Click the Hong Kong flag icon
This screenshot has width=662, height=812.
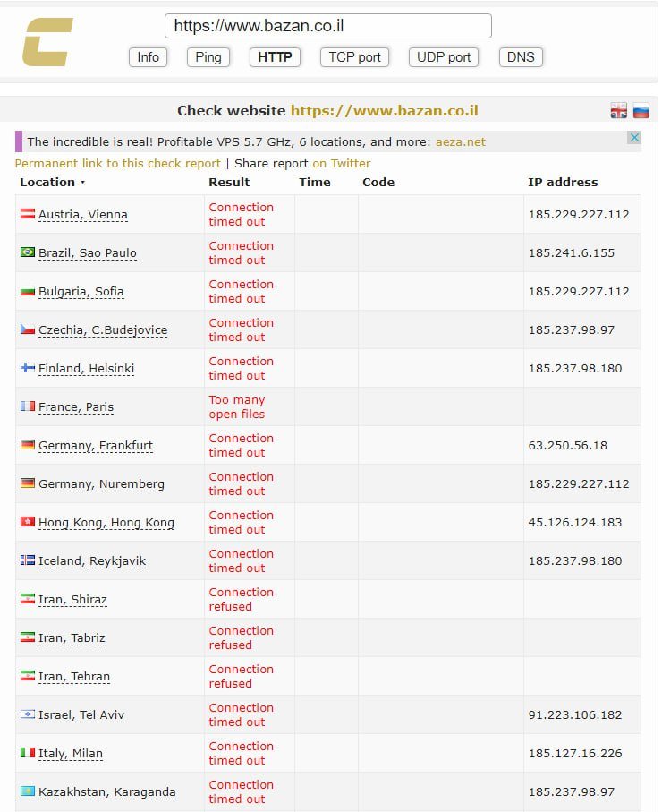28,522
